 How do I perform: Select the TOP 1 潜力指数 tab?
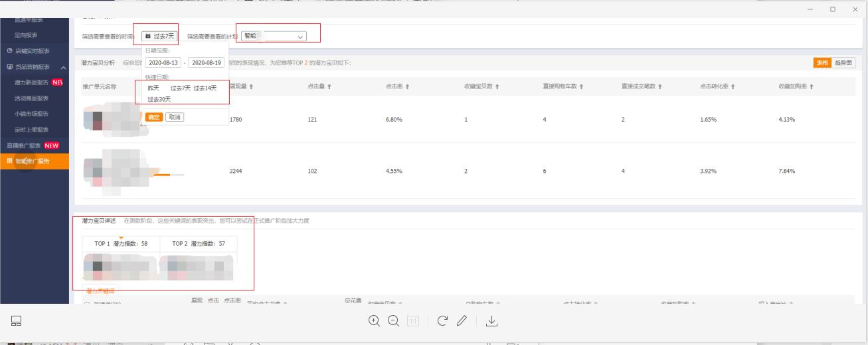[x=121, y=244]
